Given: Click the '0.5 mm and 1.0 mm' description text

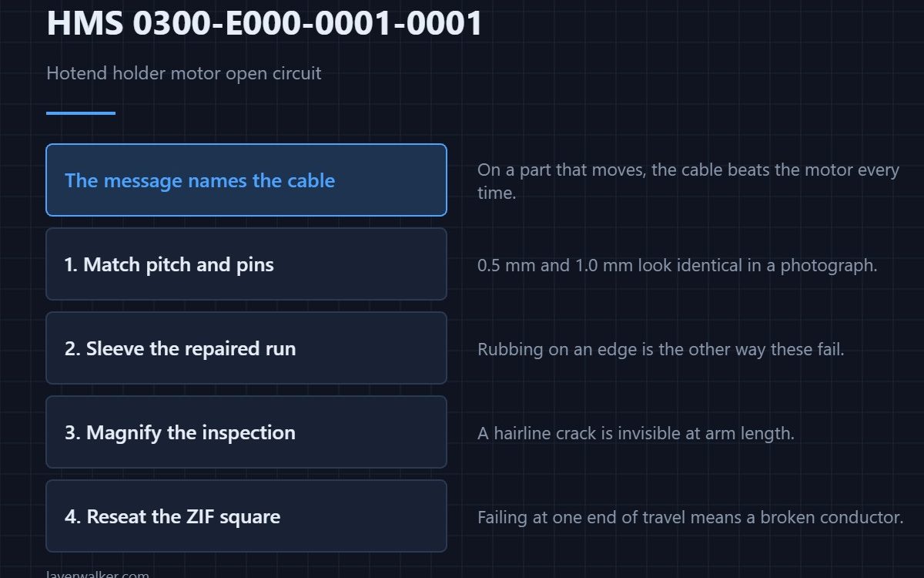Looking at the screenshot, I should [678, 265].
